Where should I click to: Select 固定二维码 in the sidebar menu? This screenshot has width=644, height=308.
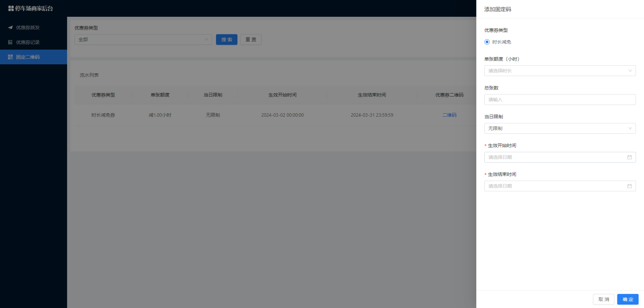(33, 57)
